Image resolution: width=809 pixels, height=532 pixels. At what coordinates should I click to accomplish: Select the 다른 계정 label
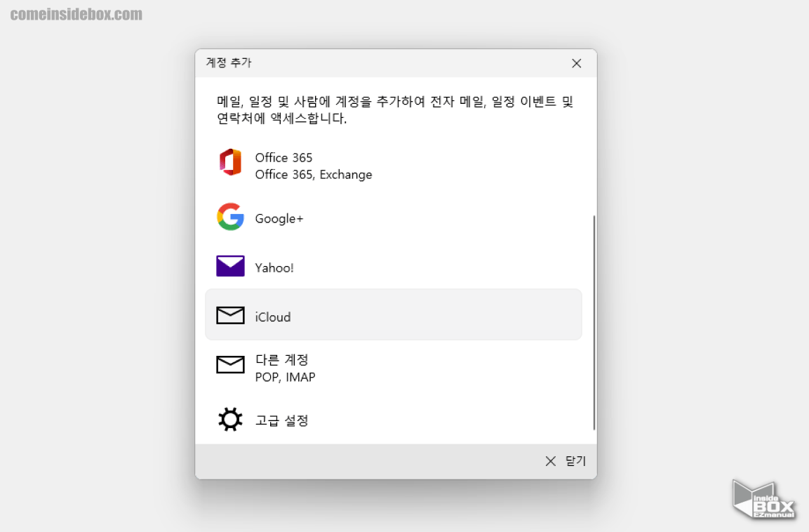(x=281, y=359)
